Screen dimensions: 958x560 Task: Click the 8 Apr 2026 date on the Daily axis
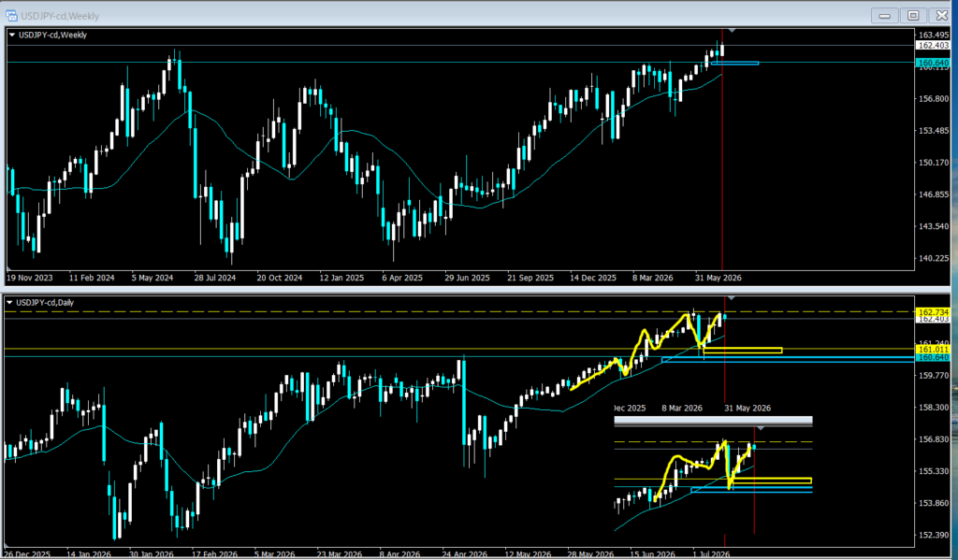400,554
